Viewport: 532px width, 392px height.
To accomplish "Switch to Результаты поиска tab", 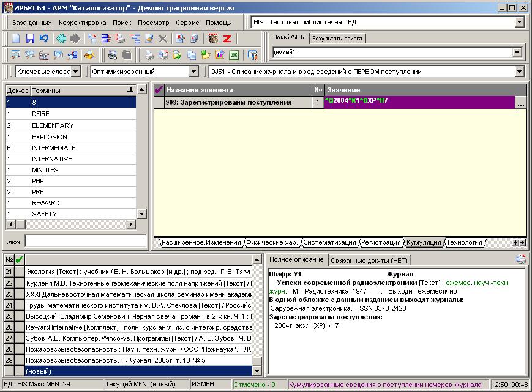I will point(337,39).
